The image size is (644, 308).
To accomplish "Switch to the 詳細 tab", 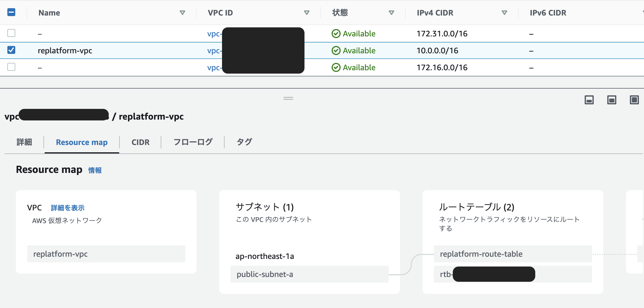I will click(x=24, y=142).
